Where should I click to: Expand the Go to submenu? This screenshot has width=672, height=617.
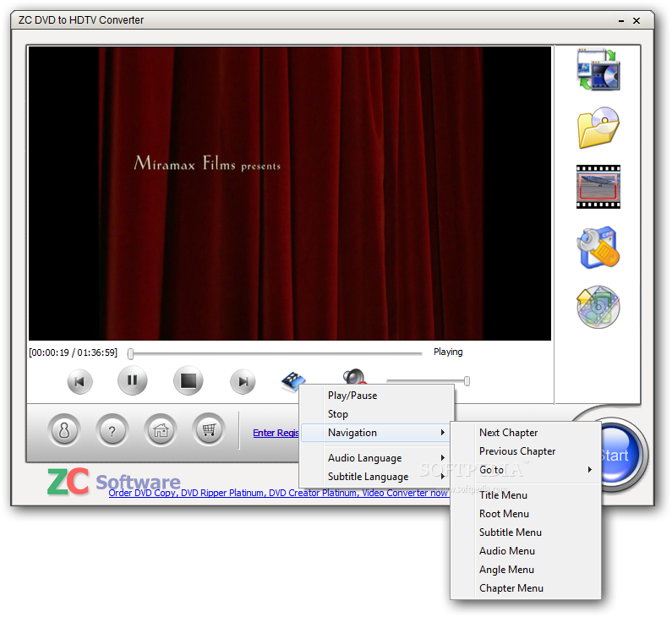526,470
